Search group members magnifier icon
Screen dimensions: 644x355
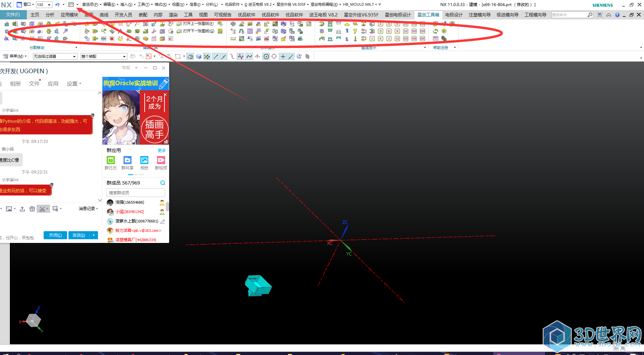click(x=163, y=183)
